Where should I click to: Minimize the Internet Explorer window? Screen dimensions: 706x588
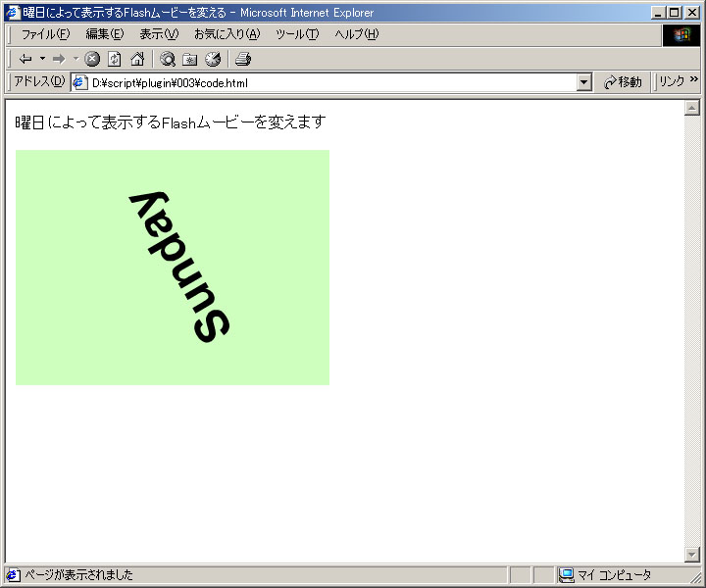tap(658, 13)
